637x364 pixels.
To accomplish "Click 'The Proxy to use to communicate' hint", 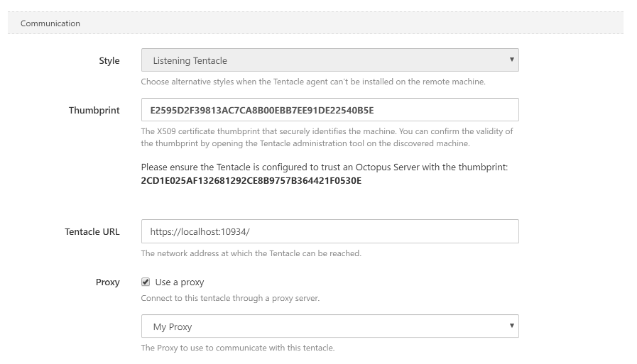I will 237,348.
